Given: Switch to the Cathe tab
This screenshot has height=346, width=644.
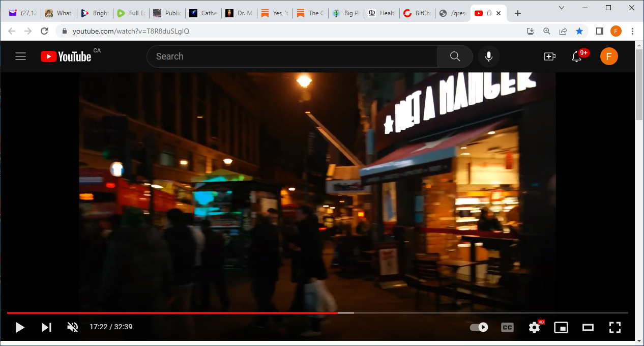Looking at the screenshot, I should (x=203, y=13).
